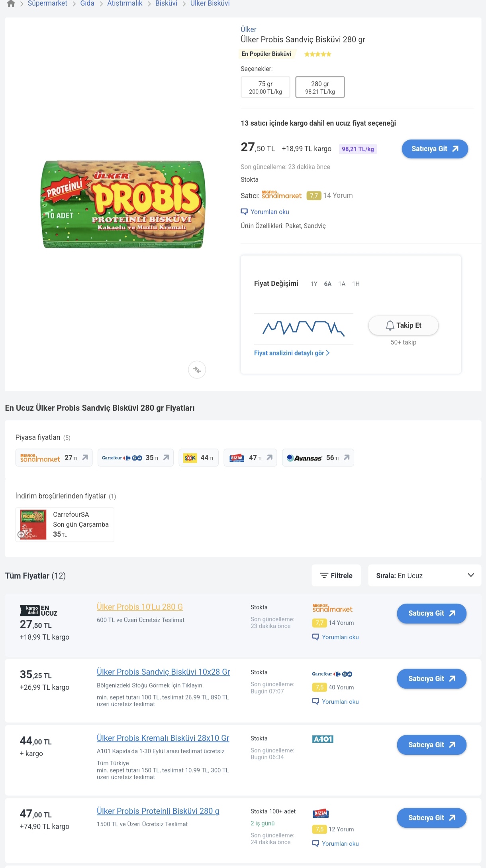Open CarrefourSA 35 TL market price

pyautogui.click(x=135, y=458)
